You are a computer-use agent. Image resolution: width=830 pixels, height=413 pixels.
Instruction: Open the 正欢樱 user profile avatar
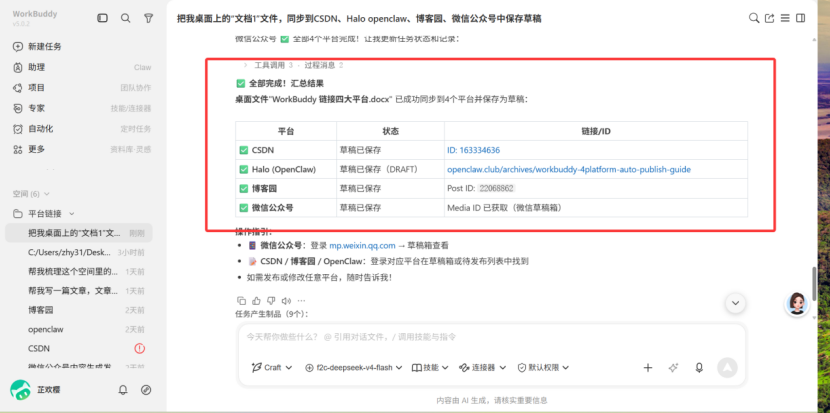pos(20,390)
